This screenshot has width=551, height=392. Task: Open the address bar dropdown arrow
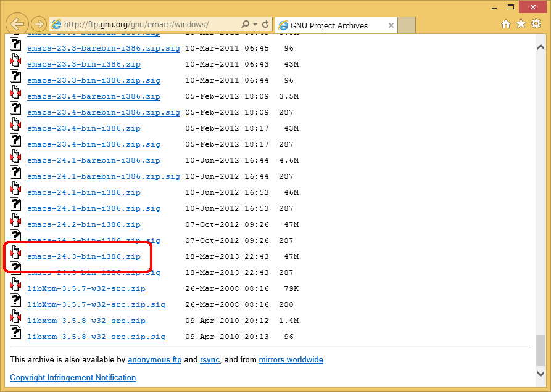coord(255,25)
